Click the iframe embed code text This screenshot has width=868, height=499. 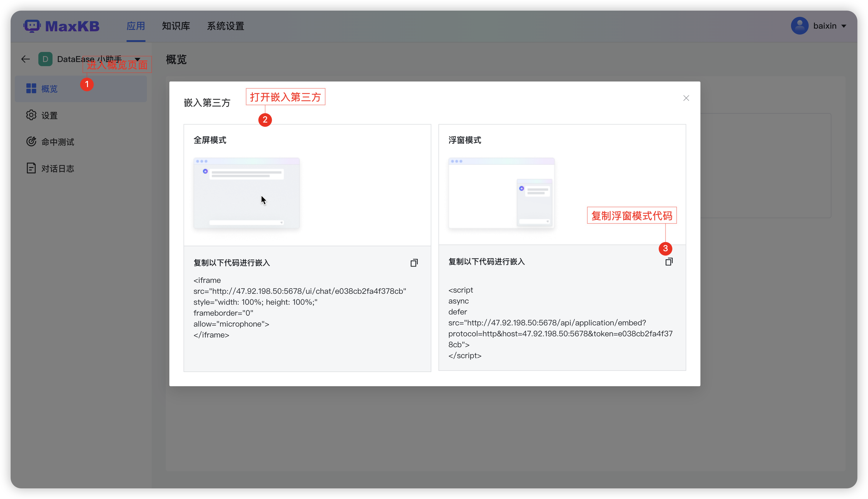click(x=299, y=307)
